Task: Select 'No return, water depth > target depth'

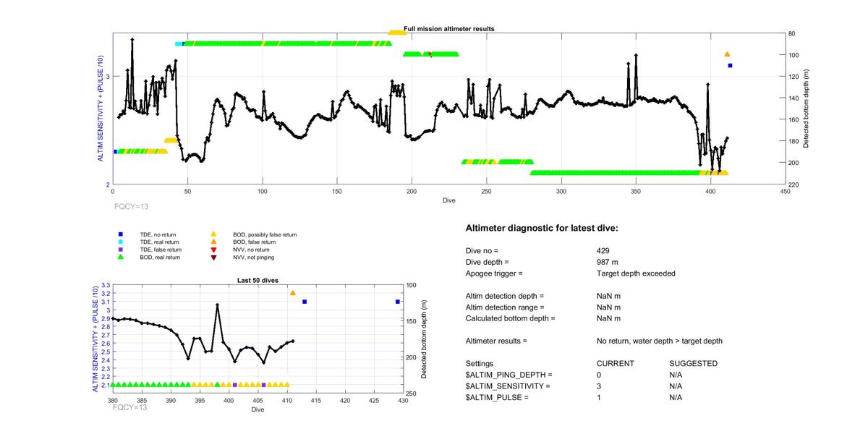Action: pyautogui.click(x=660, y=341)
